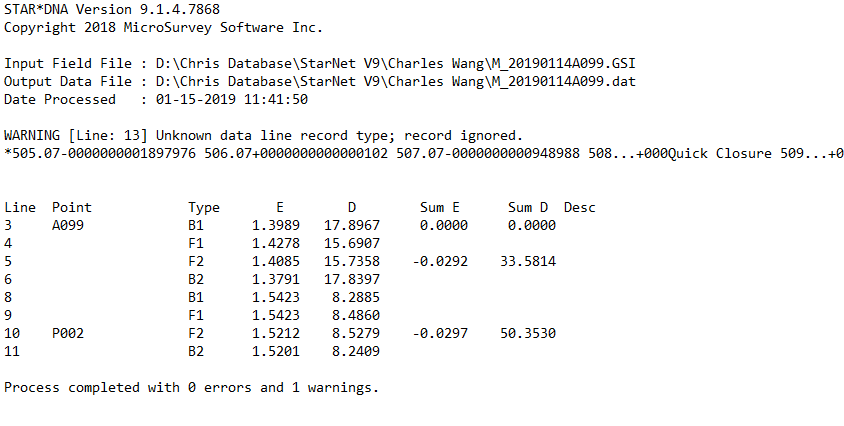Click the Process completed status line
This screenshot has height=426, width=844.
coord(191,387)
